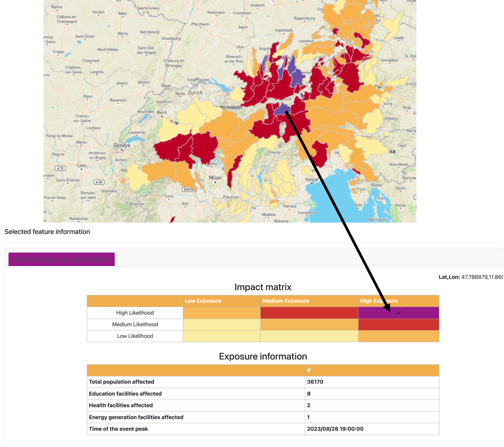This screenshot has height=447, width=504.
Task: Select the purple map region at the arrow's start
Action: pyautogui.click(x=281, y=109)
